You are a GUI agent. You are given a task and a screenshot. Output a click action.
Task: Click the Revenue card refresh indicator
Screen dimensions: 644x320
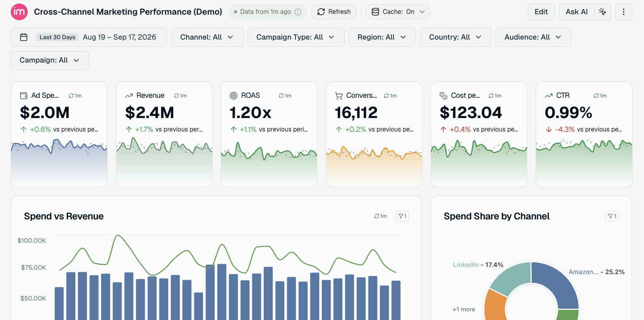180,96
